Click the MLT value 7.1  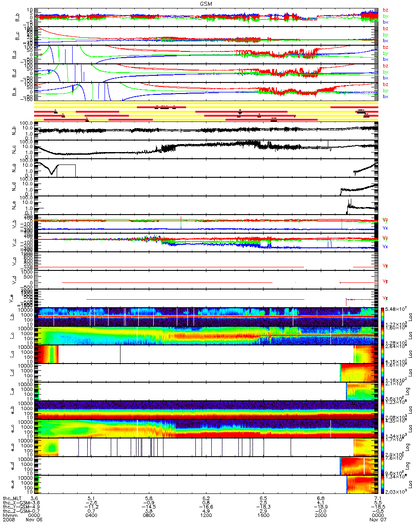[x=377, y=498]
